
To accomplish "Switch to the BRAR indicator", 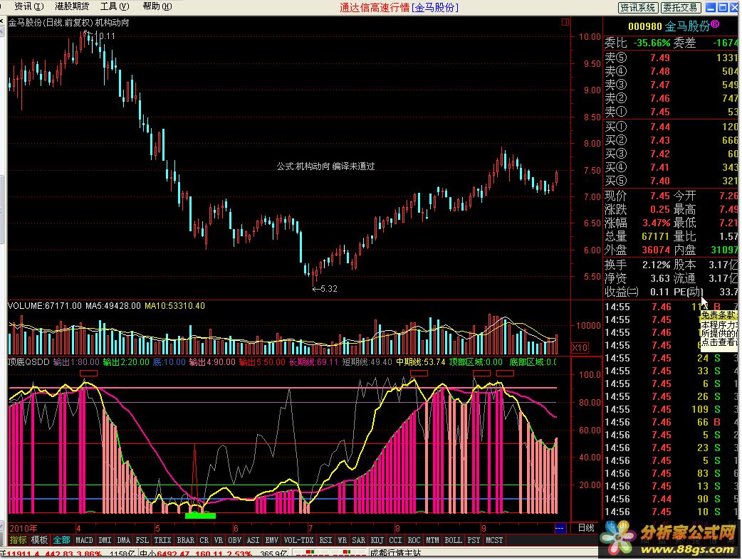I will (x=185, y=539).
